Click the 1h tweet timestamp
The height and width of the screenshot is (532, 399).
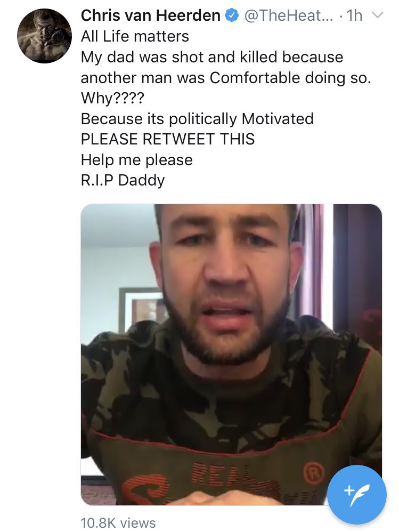[x=355, y=15]
